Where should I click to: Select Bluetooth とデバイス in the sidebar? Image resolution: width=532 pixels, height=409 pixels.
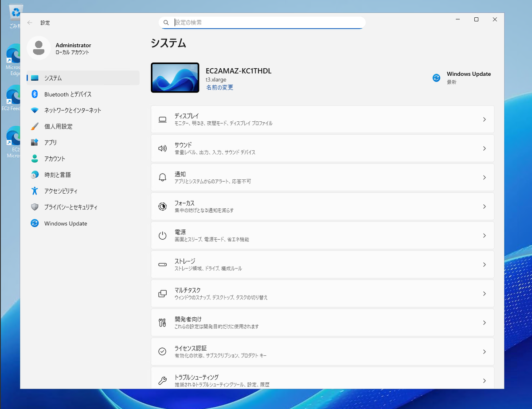pos(83,94)
